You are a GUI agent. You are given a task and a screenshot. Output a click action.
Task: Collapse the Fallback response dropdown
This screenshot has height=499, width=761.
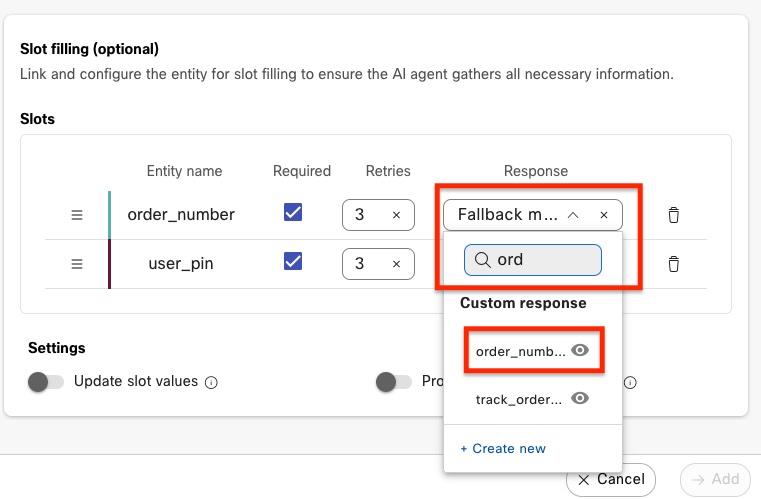click(573, 215)
